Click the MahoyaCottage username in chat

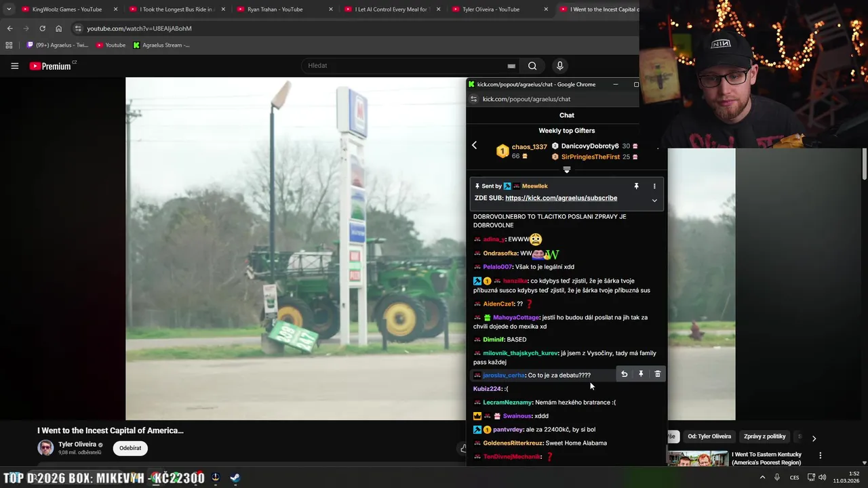516,317
